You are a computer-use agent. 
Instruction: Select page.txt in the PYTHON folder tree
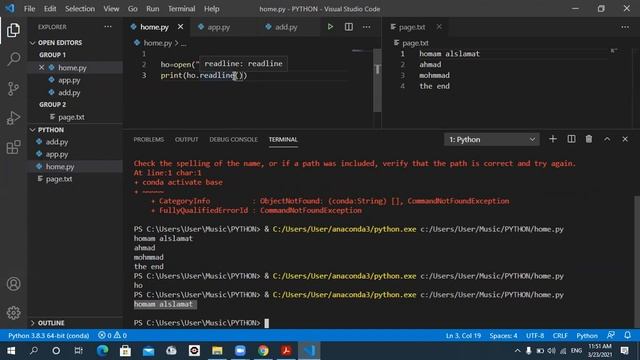click(59, 179)
